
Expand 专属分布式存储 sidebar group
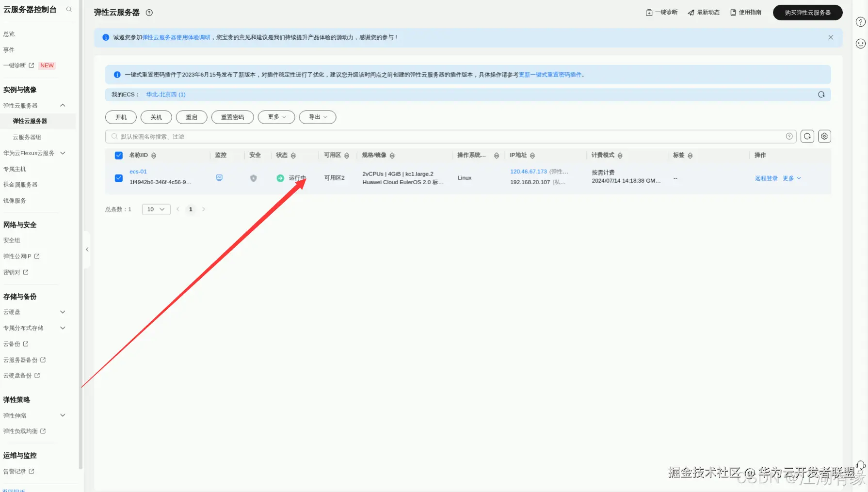63,328
